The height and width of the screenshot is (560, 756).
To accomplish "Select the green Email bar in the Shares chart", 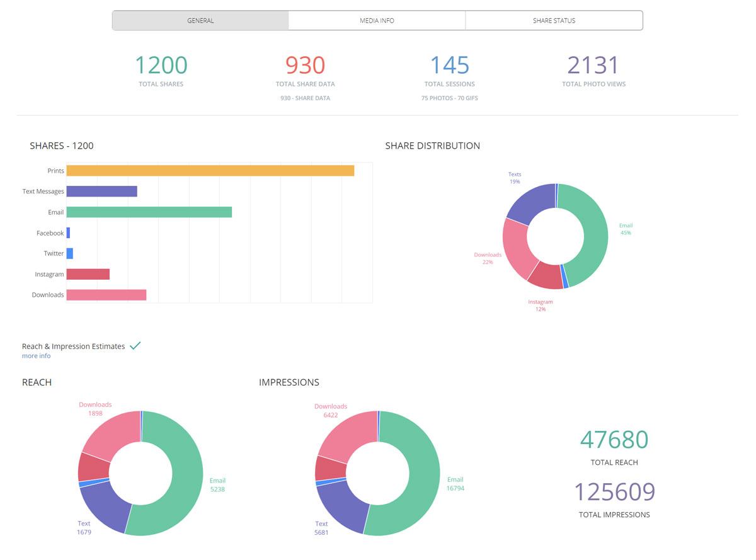I will coord(149,212).
